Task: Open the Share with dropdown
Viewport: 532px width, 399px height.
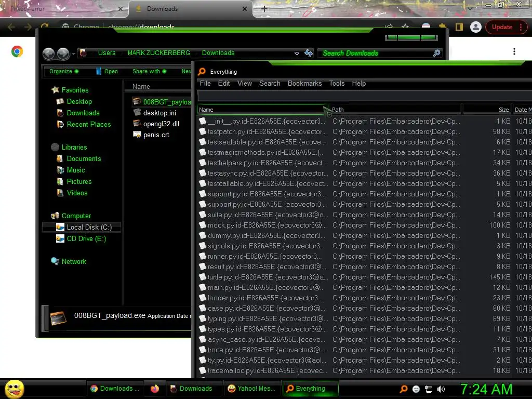Action: (x=149, y=71)
